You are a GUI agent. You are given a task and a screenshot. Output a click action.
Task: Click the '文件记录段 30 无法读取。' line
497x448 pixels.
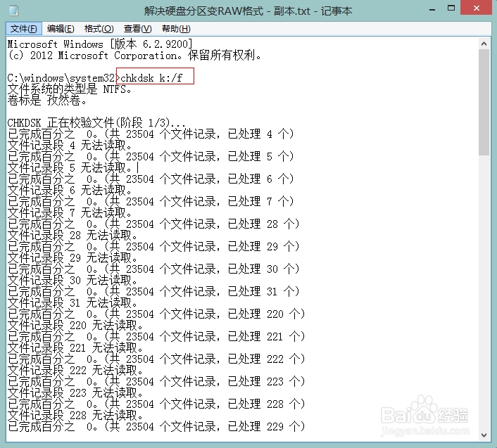click(x=73, y=280)
